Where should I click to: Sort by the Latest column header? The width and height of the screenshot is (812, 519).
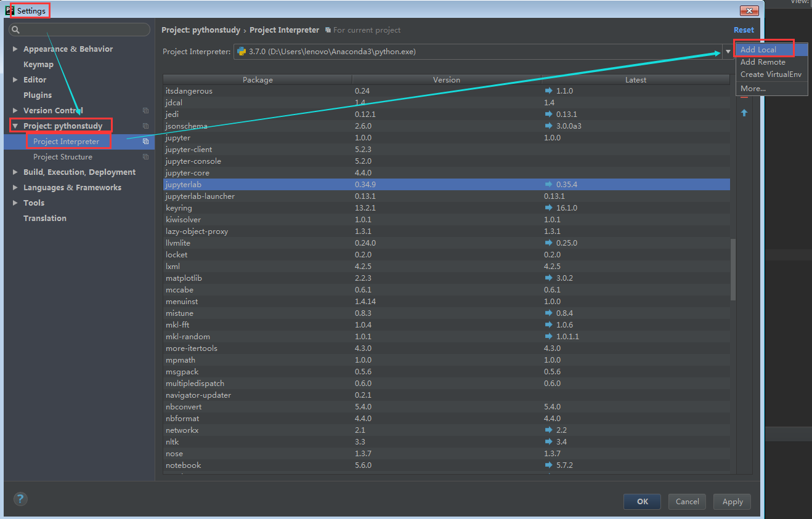pos(636,80)
